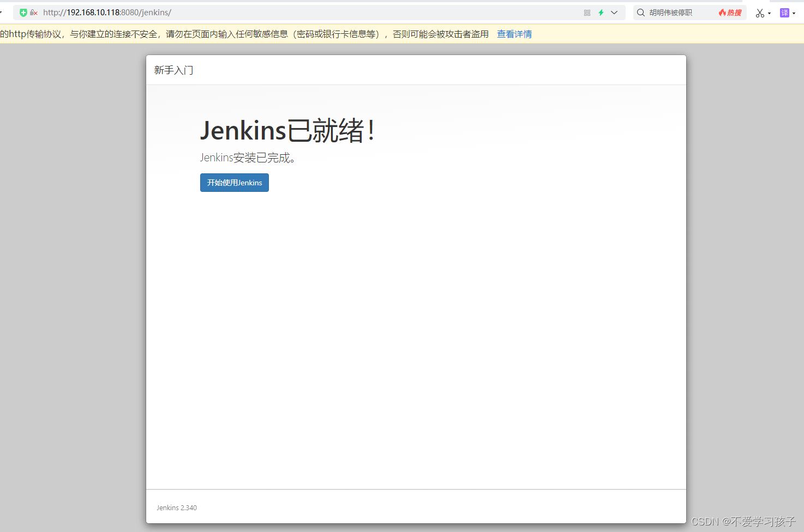This screenshot has height=532, width=804.
Task: Click the green lightning speed-mode icon
Action: [x=601, y=13]
